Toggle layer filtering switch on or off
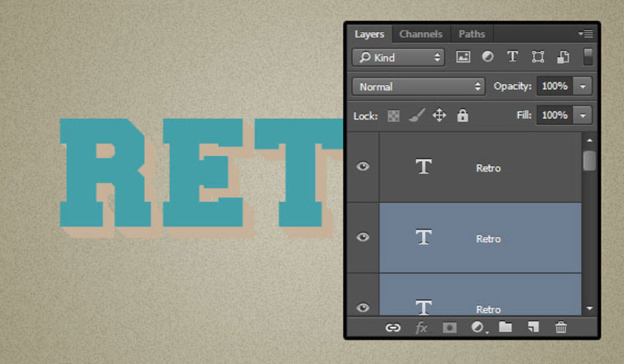 [x=588, y=57]
